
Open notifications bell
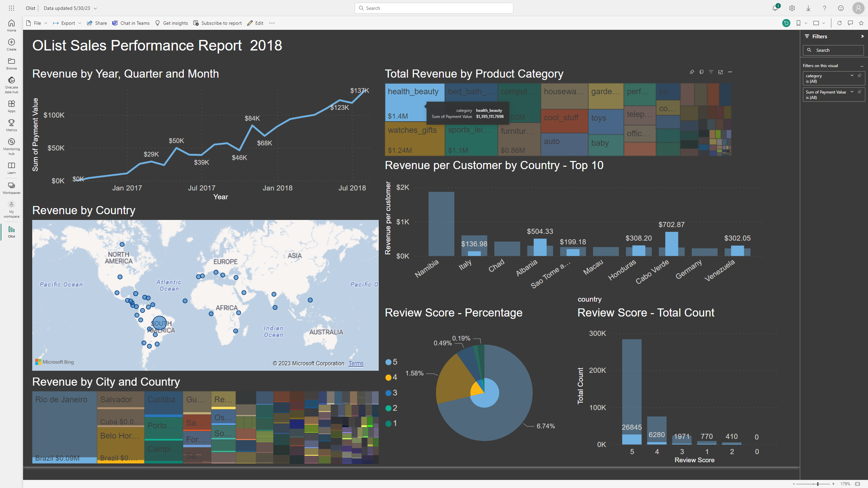tap(775, 8)
